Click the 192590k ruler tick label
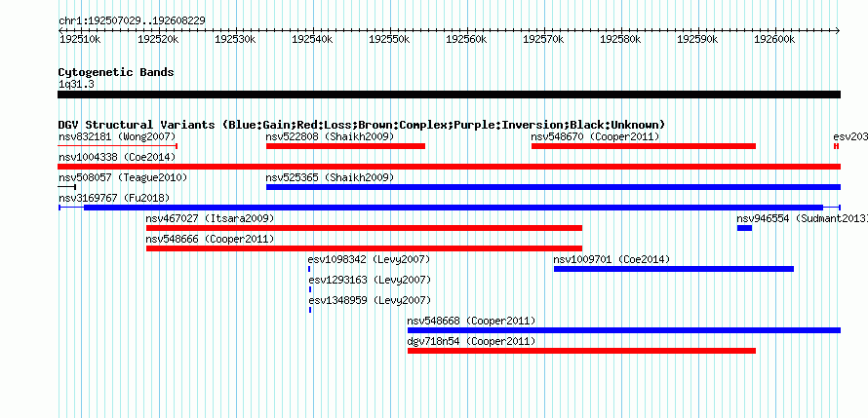Viewport: 868px width, 418px height. click(697, 39)
